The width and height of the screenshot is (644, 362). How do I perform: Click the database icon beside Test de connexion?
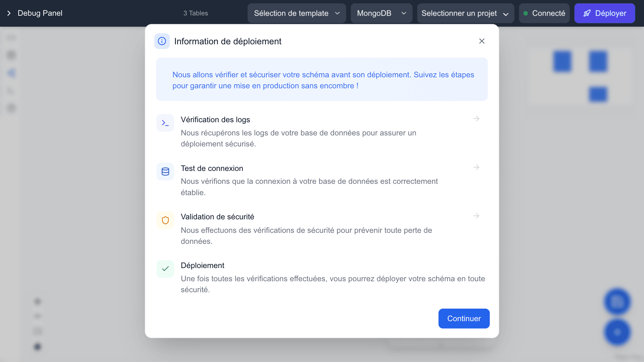click(x=165, y=172)
